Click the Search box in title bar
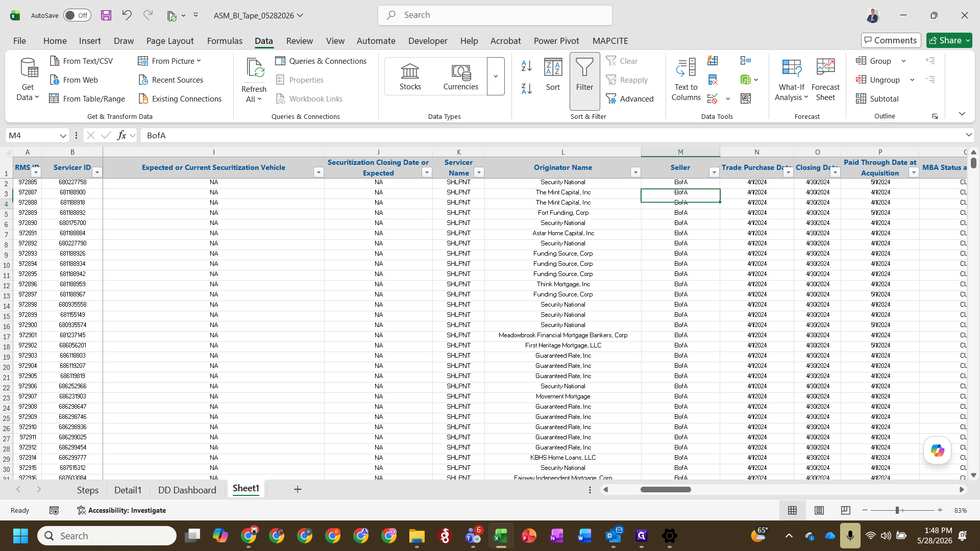The height and width of the screenshot is (551, 980). (495, 15)
